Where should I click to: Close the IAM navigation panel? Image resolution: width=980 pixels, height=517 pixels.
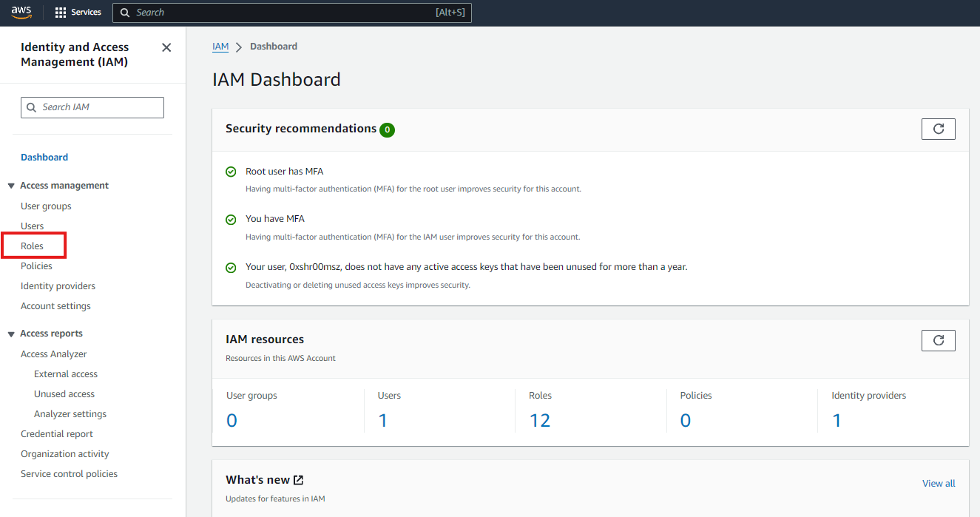(x=166, y=47)
